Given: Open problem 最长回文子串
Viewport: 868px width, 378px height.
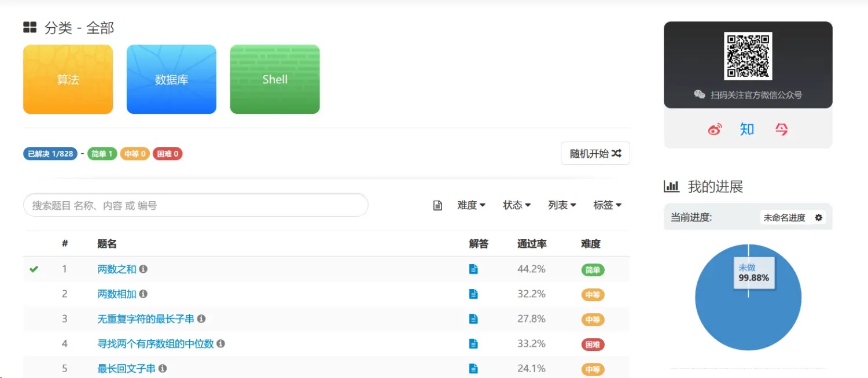Looking at the screenshot, I should [126, 368].
